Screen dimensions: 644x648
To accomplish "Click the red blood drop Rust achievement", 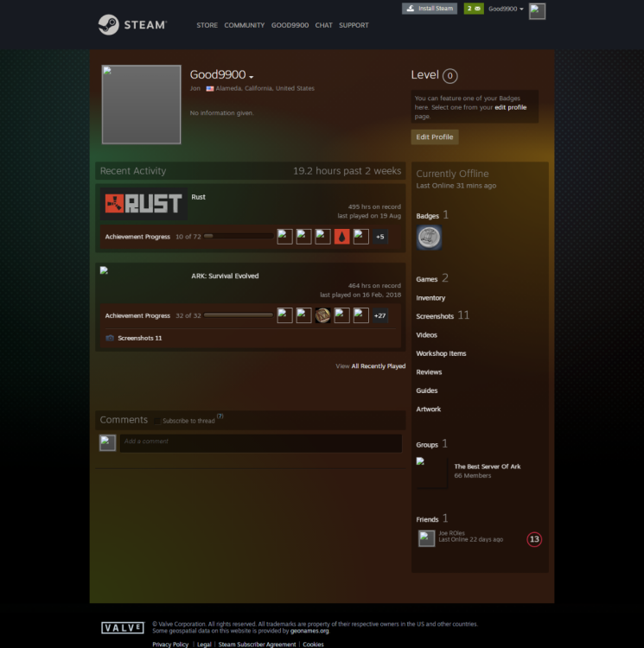I will pos(341,237).
